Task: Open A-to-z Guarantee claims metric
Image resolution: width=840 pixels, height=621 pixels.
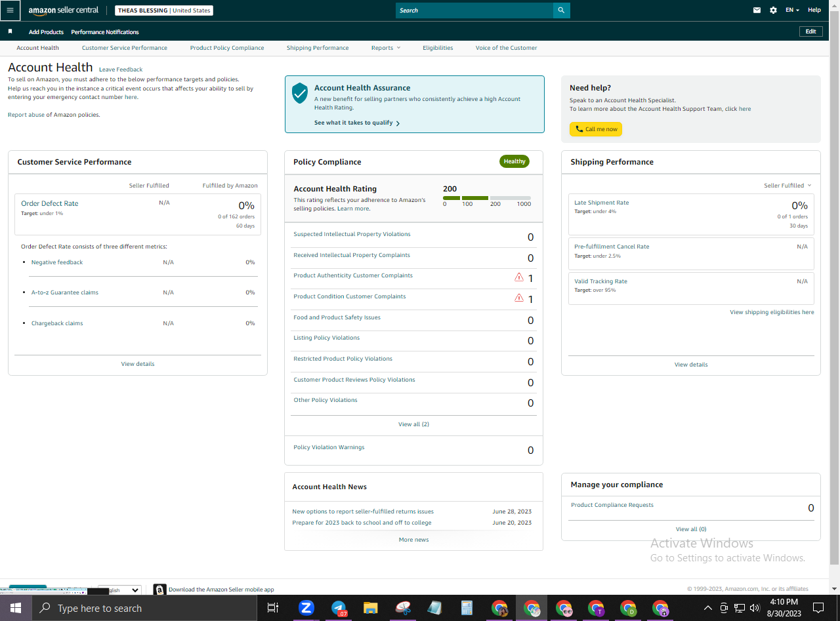Action: pyautogui.click(x=65, y=292)
